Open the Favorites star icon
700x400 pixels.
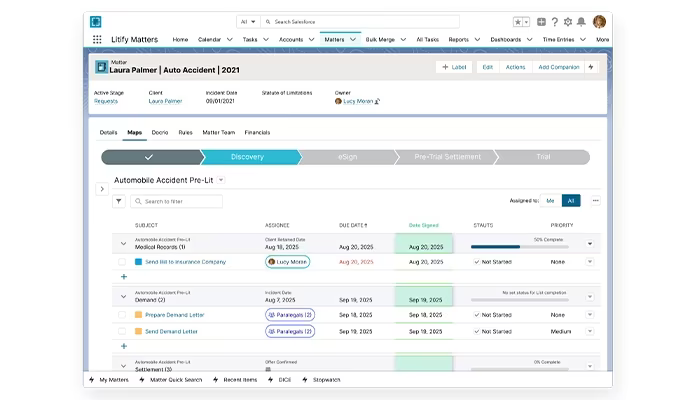(518, 22)
